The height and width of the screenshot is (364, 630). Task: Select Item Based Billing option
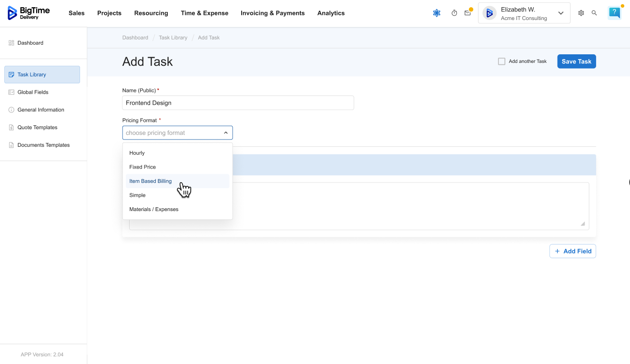tap(151, 181)
